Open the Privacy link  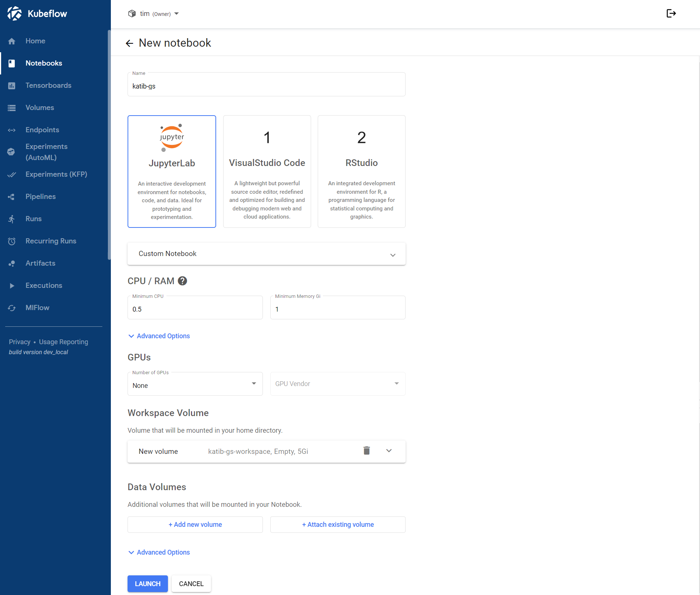point(20,342)
